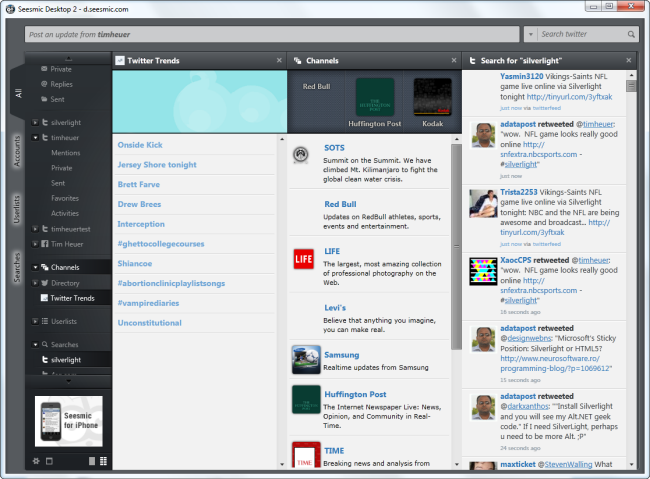Image resolution: width=650 pixels, height=479 pixels.
Task: Collapse the Searches tree node
Action: (35, 344)
